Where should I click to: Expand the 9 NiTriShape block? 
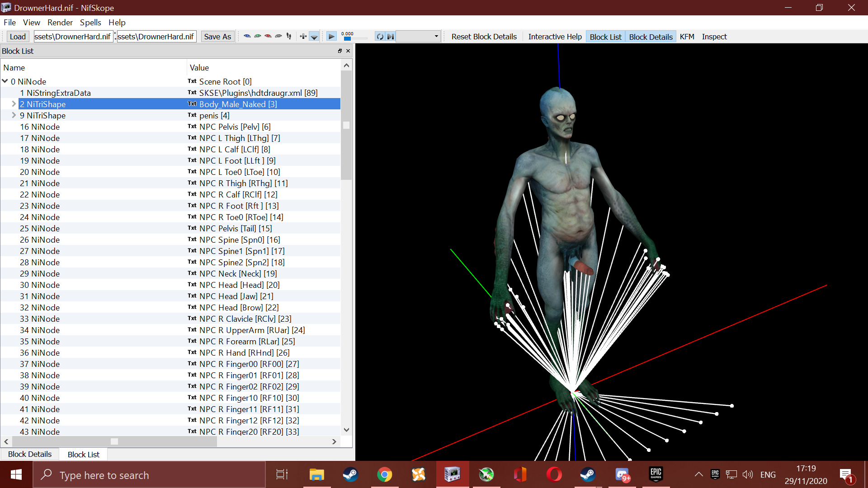(x=14, y=115)
